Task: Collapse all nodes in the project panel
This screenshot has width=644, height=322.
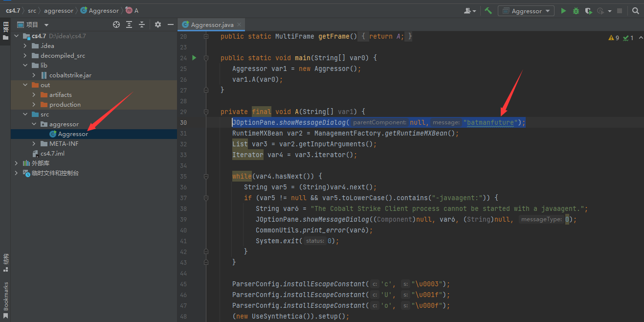Action: click(x=142, y=24)
